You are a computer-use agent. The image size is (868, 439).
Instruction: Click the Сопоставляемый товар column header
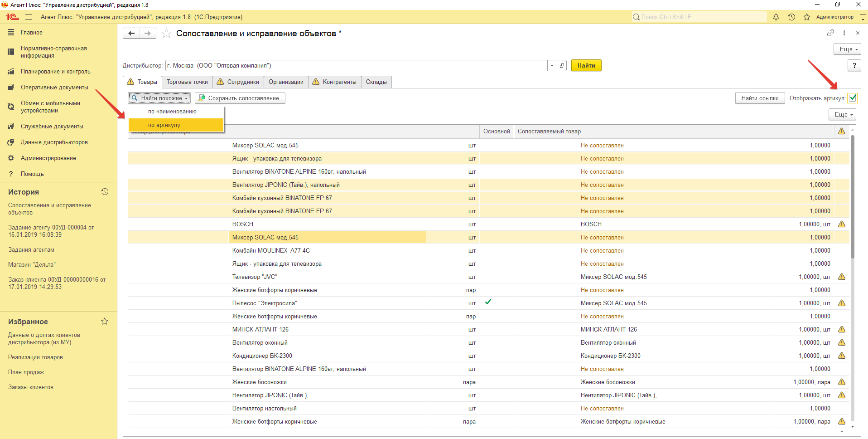tap(674, 131)
